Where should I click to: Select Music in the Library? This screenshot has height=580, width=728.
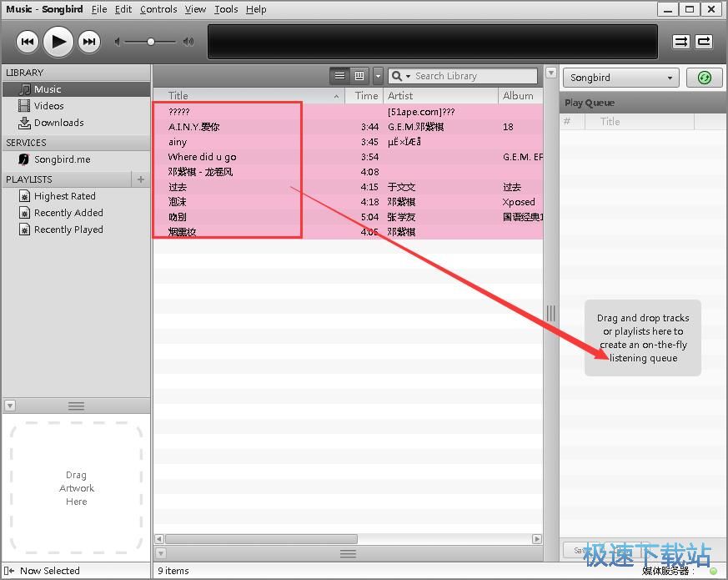(76, 89)
